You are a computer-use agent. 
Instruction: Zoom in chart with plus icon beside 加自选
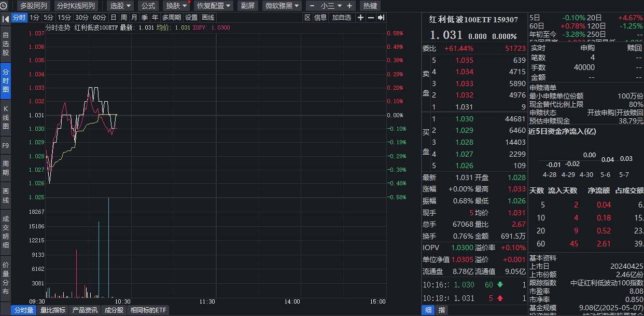[x=360, y=18]
